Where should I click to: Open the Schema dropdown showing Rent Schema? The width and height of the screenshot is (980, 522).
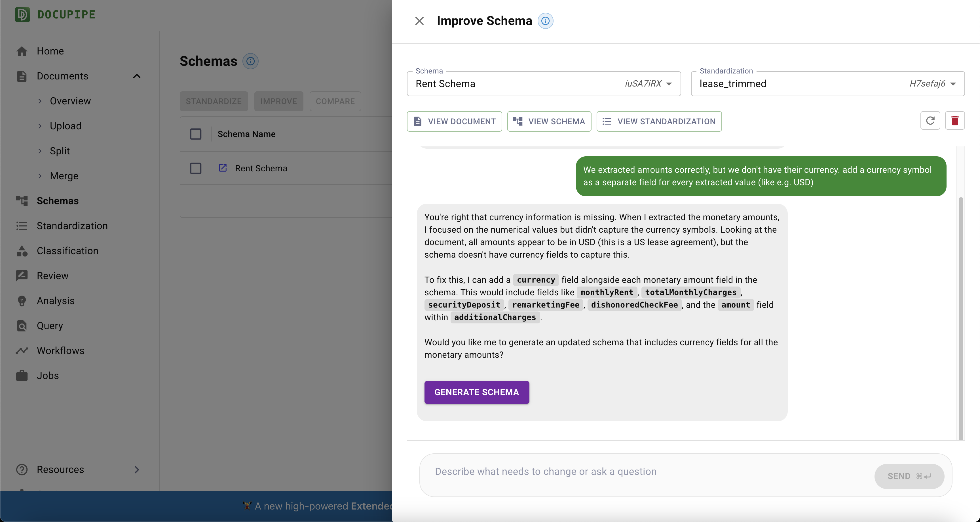543,84
